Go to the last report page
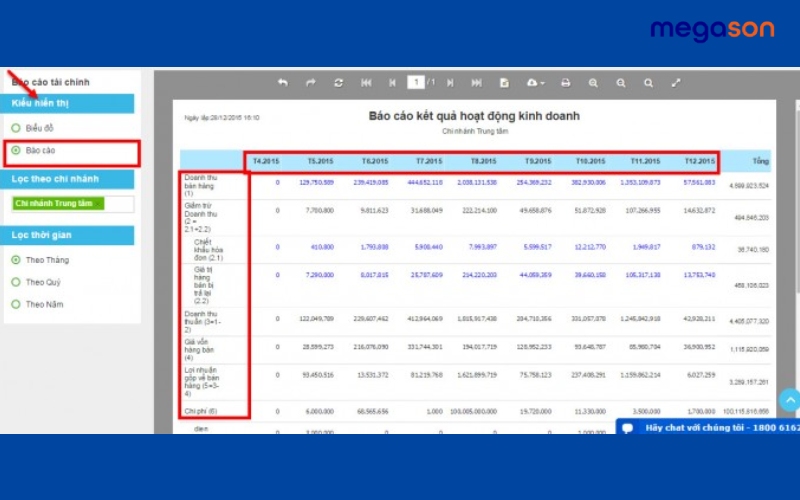 pyautogui.click(x=477, y=82)
